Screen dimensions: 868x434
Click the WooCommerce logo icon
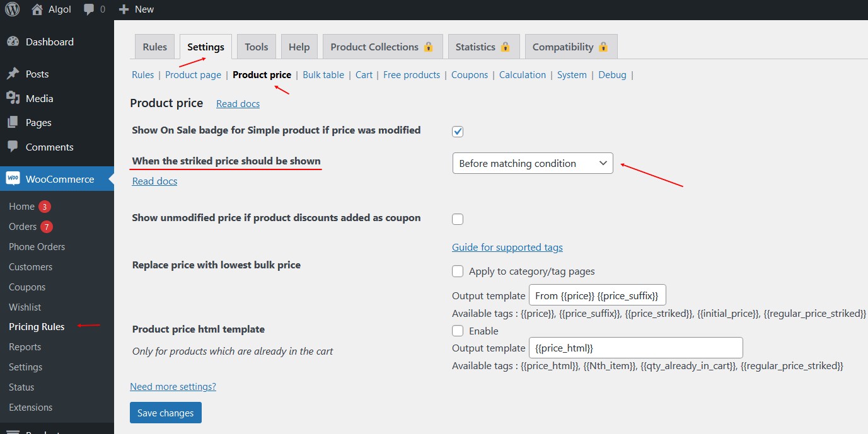(13, 179)
